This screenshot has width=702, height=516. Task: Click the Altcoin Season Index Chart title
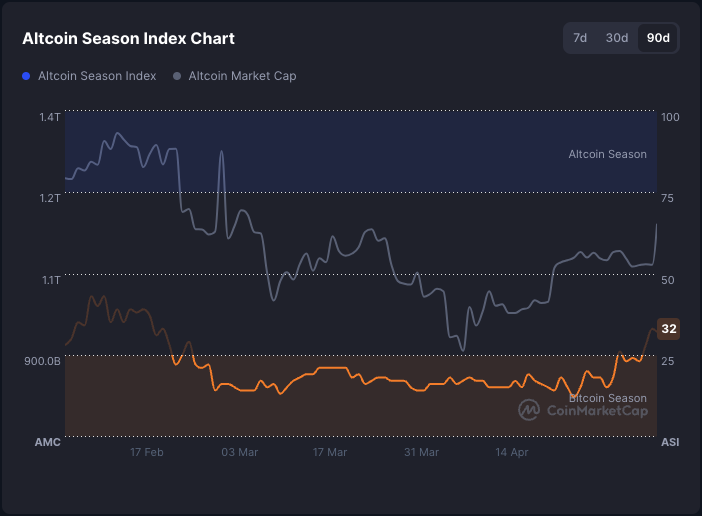click(x=129, y=39)
